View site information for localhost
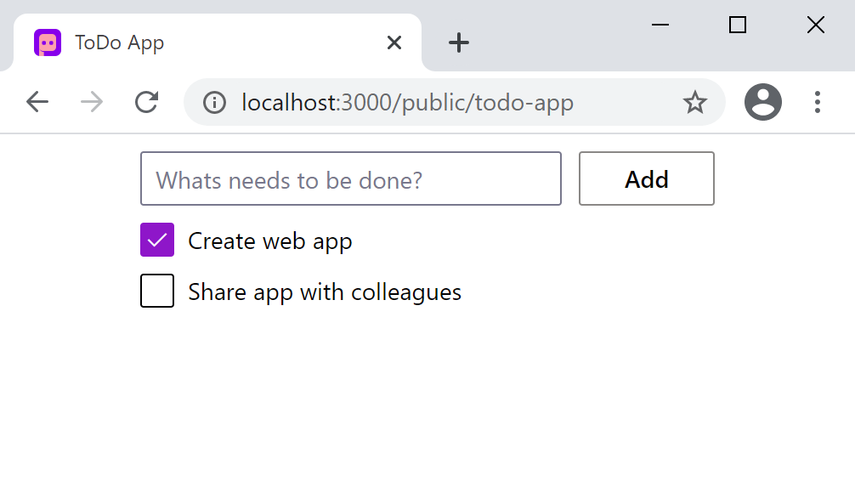Viewport: 855px width, 504px height. (215, 103)
